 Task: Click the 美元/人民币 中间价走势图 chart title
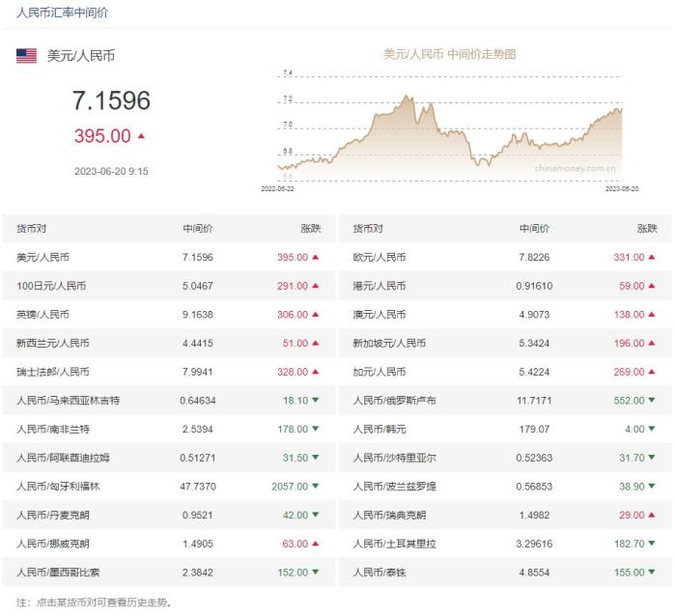pos(449,55)
